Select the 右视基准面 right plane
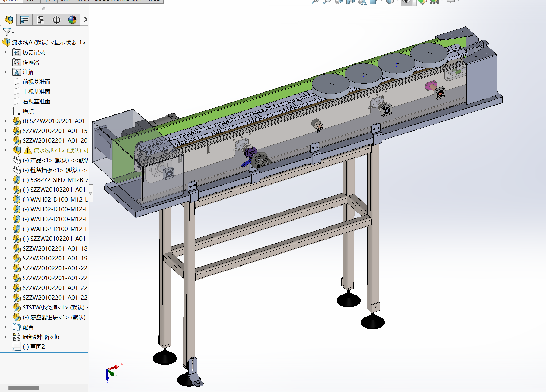This screenshot has height=392, width=546. click(36, 102)
